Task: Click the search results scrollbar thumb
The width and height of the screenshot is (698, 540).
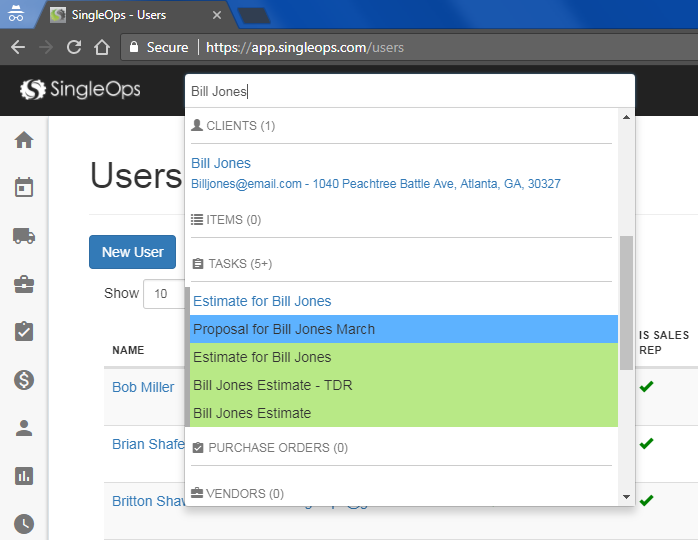Action: 626,303
